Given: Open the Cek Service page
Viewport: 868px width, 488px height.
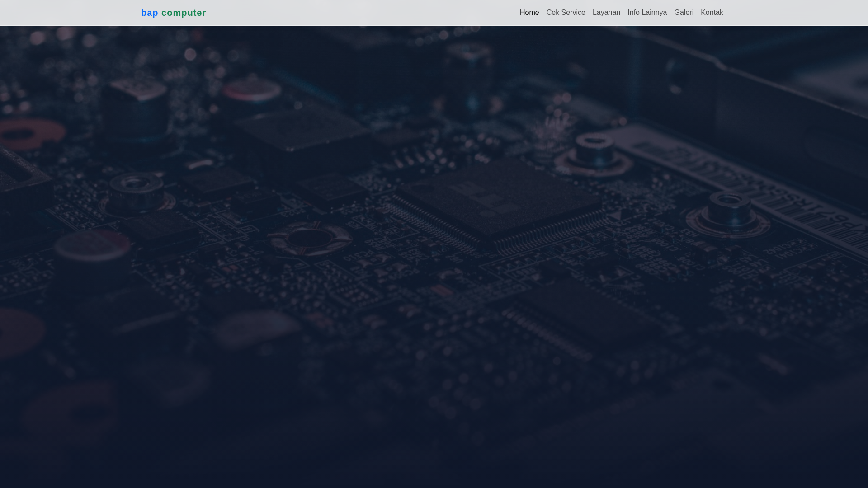Looking at the screenshot, I should [x=566, y=13].
